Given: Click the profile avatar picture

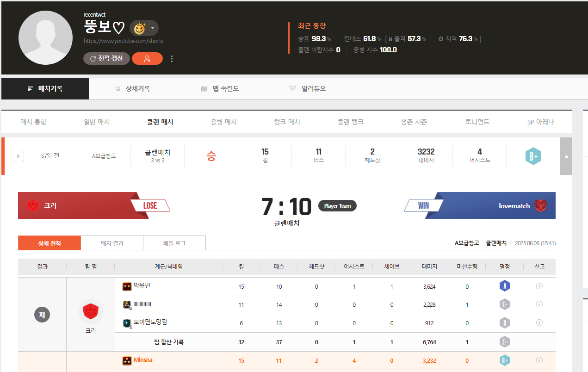Looking at the screenshot, I should coord(45,38).
